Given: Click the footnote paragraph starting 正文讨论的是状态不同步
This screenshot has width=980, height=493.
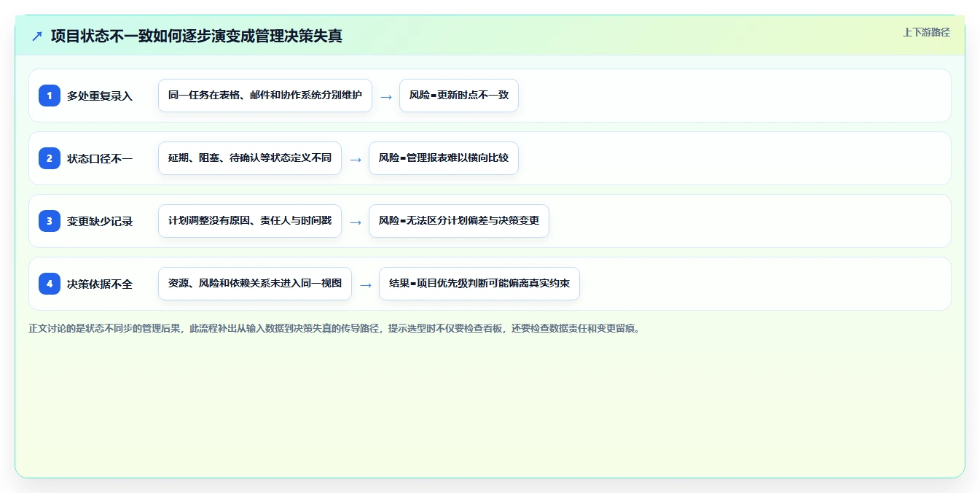Looking at the screenshot, I should 335,328.
